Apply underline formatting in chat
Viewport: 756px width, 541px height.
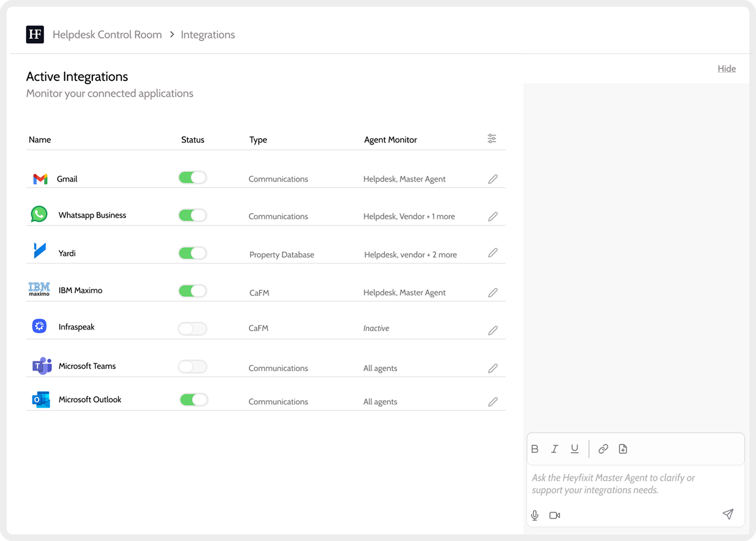[x=574, y=449]
